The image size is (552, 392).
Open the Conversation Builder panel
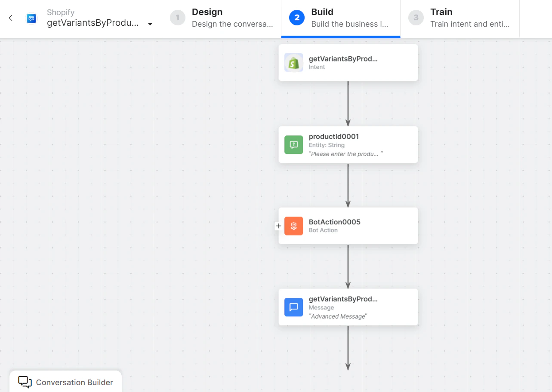point(74,382)
